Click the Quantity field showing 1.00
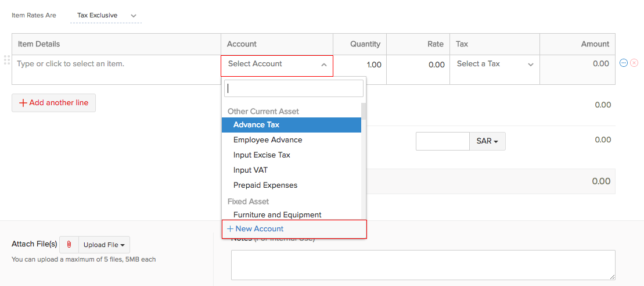Screen dimensions: 644x286 [359, 65]
